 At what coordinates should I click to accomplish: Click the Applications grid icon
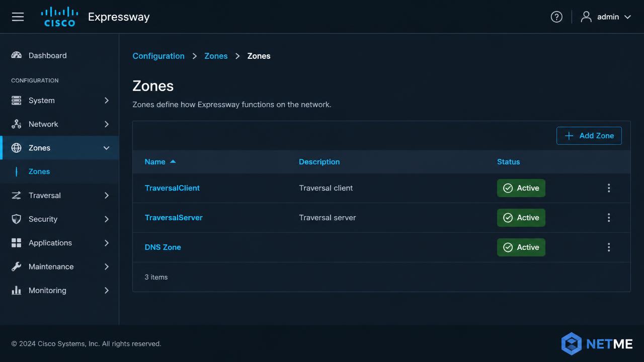point(17,243)
